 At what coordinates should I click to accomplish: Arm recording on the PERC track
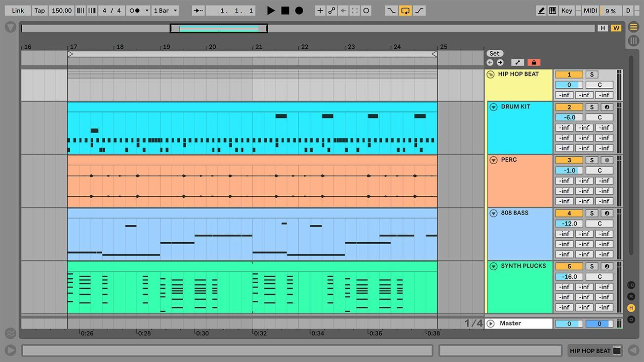607,160
